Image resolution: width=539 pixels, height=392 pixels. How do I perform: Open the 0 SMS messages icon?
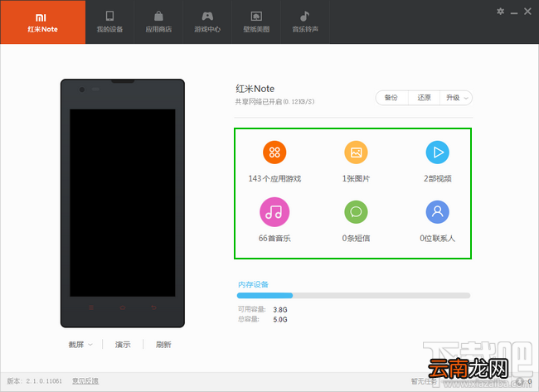[356, 211]
